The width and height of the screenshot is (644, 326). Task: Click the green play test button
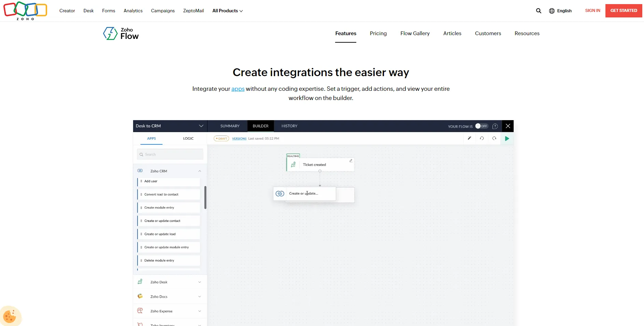[507, 138]
